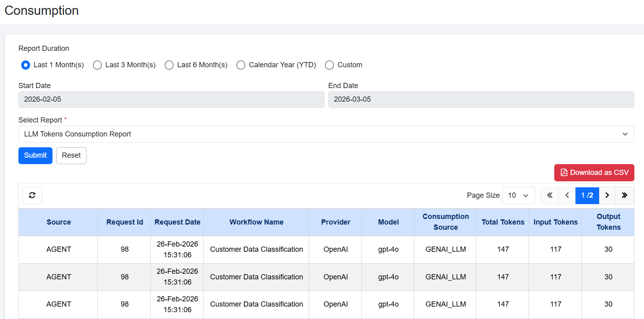Click the Start Date field
Image resolution: width=644 pixels, height=319 pixels.
171,99
